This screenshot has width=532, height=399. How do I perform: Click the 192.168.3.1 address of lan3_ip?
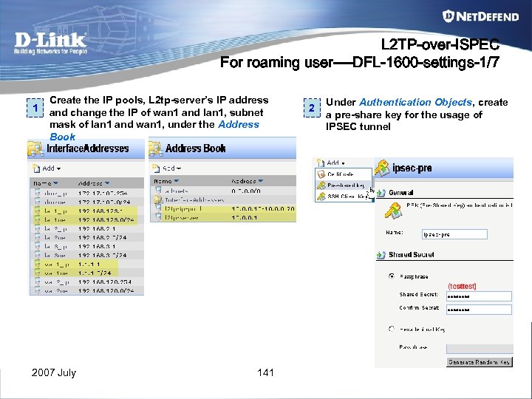click(97, 246)
